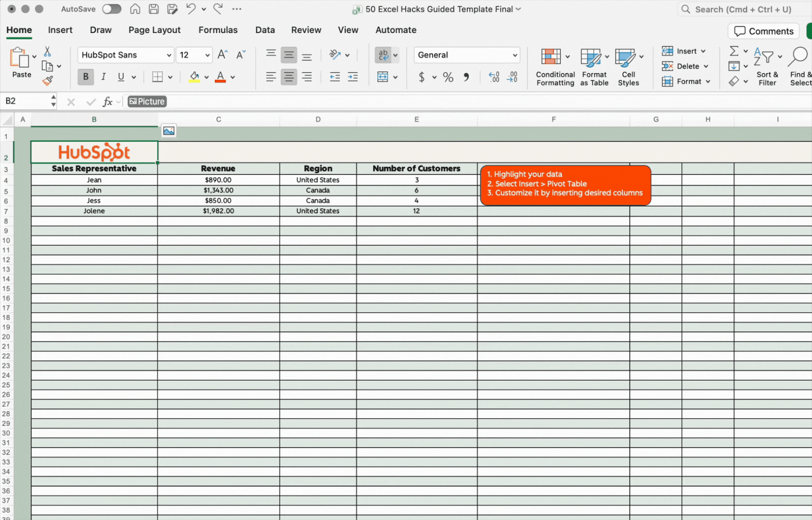
Task: Toggle bold formatting
Action: pos(85,77)
